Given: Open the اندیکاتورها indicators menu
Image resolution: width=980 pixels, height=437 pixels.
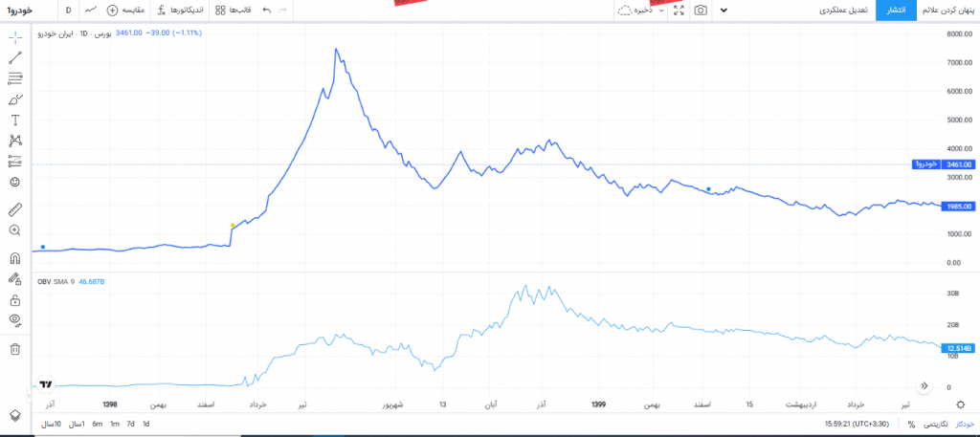Looking at the screenshot, I should (x=179, y=10).
